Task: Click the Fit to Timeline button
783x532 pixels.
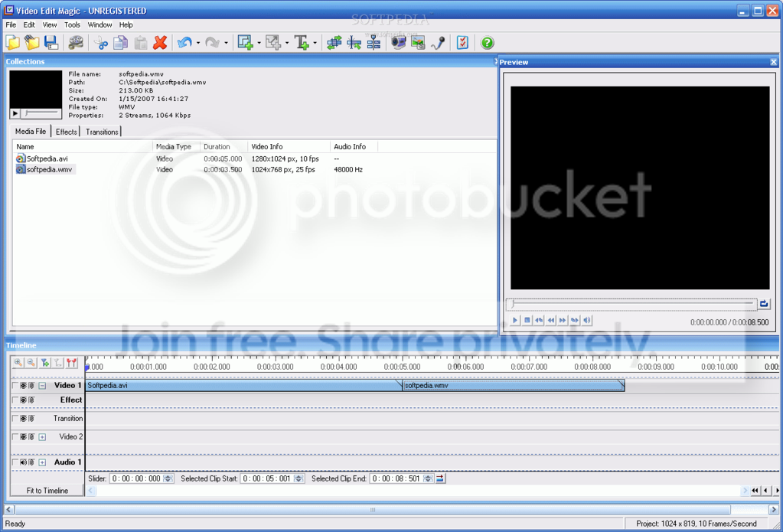Action: (x=47, y=491)
